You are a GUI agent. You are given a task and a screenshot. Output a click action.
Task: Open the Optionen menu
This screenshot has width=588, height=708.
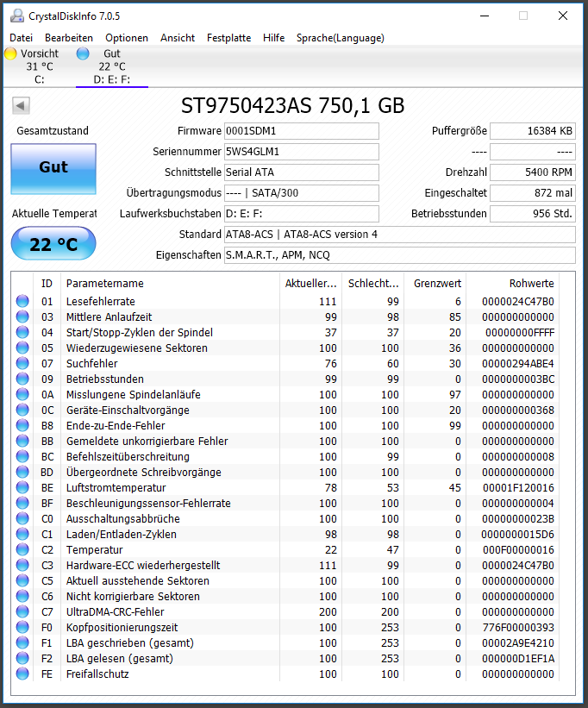tap(127, 38)
